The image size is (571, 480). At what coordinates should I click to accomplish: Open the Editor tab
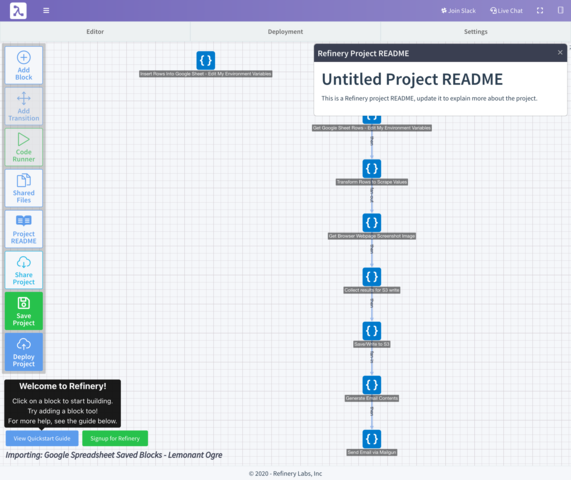pyautogui.click(x=95, y=32)
